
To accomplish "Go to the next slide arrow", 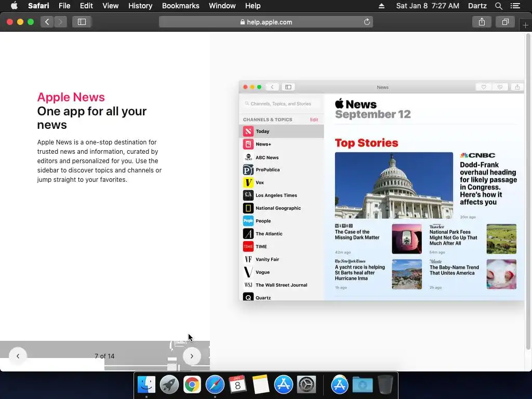I will click(192, 356).
